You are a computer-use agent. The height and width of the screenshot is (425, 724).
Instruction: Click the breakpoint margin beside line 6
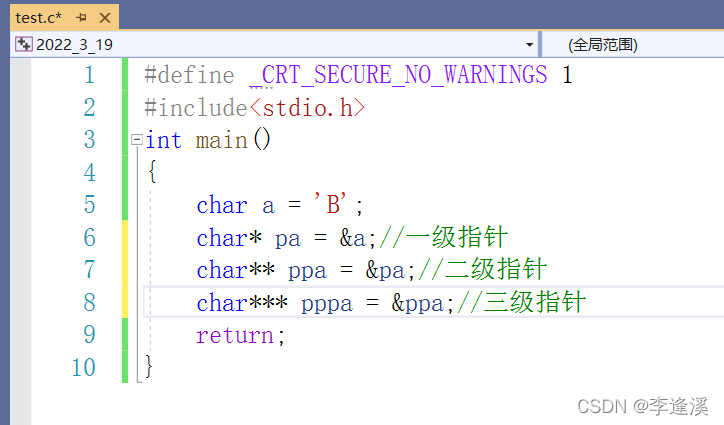pos(20,237)
